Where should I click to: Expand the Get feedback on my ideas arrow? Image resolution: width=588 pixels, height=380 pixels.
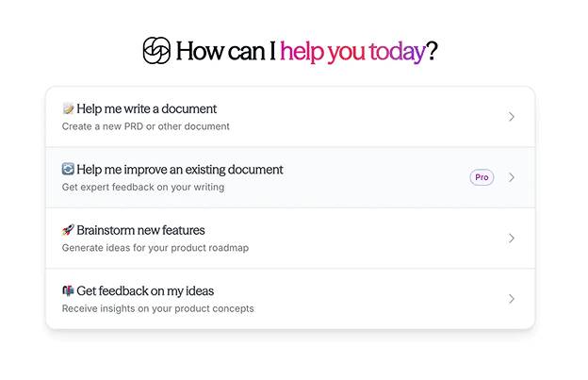pyautogui.click(x=512, y=299)
